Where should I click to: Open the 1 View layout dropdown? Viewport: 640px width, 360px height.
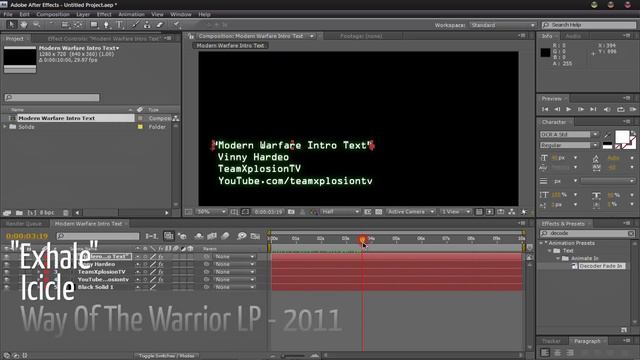pyautogui.click(x=456, y=212)
